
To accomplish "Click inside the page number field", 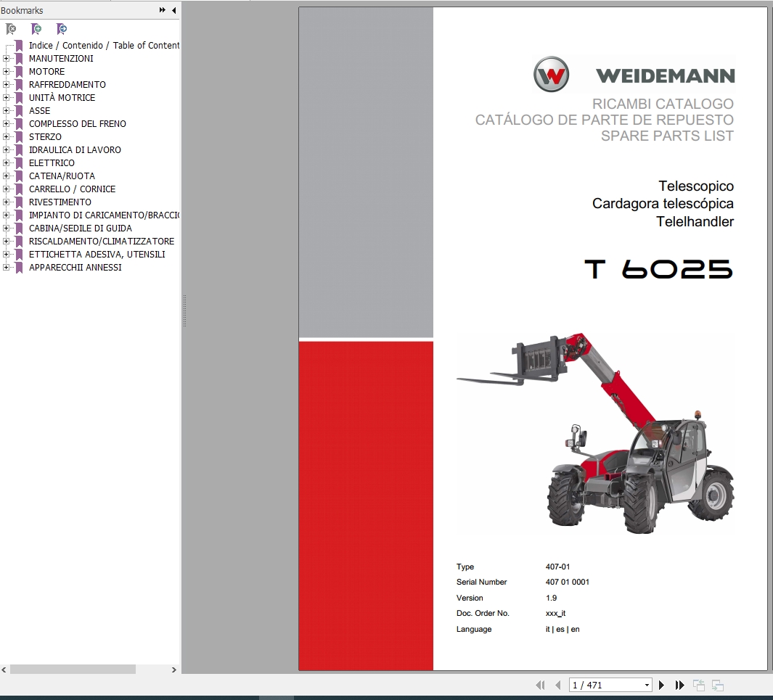I will (x=602, y=685).
